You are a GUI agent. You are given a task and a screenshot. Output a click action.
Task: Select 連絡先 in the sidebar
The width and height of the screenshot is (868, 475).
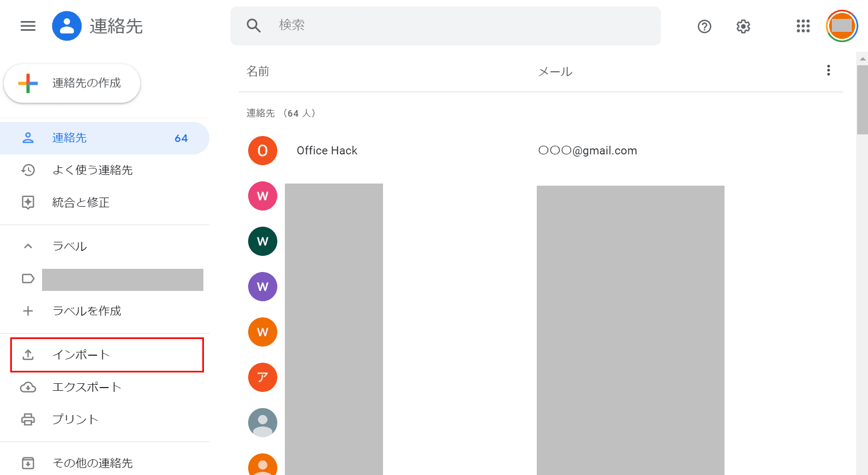click(x=105, y=138)
